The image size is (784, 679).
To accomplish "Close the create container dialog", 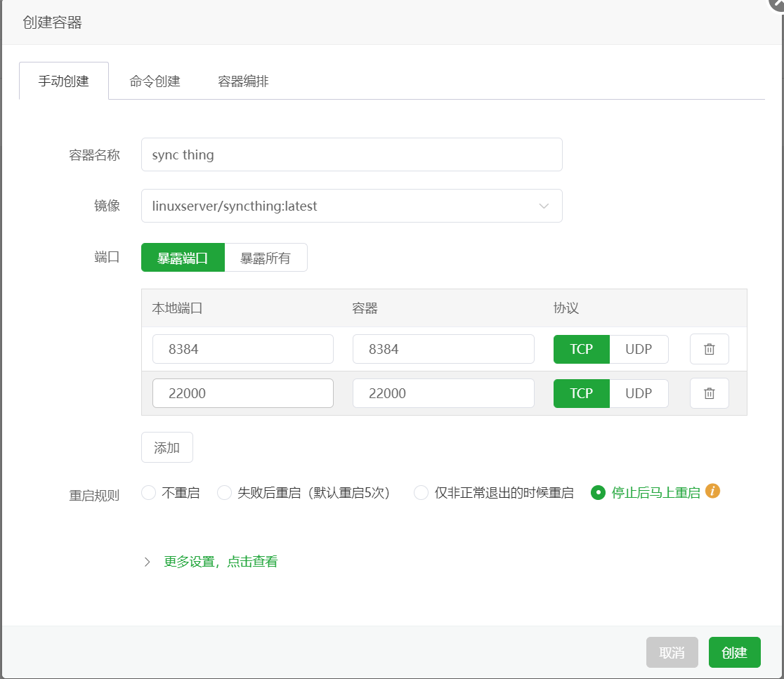I will click(x=778, y=3).
